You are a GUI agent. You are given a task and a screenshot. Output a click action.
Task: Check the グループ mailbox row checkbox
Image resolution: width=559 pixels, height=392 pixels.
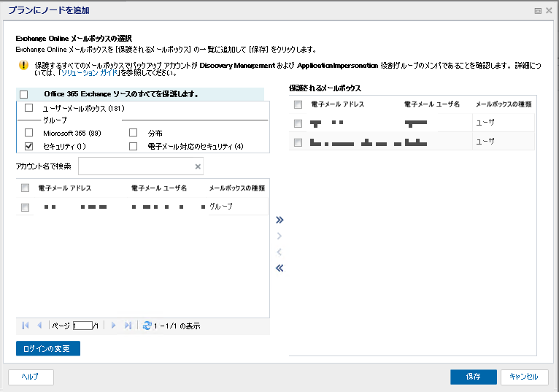pyautogui.click(x=25, y=207)
